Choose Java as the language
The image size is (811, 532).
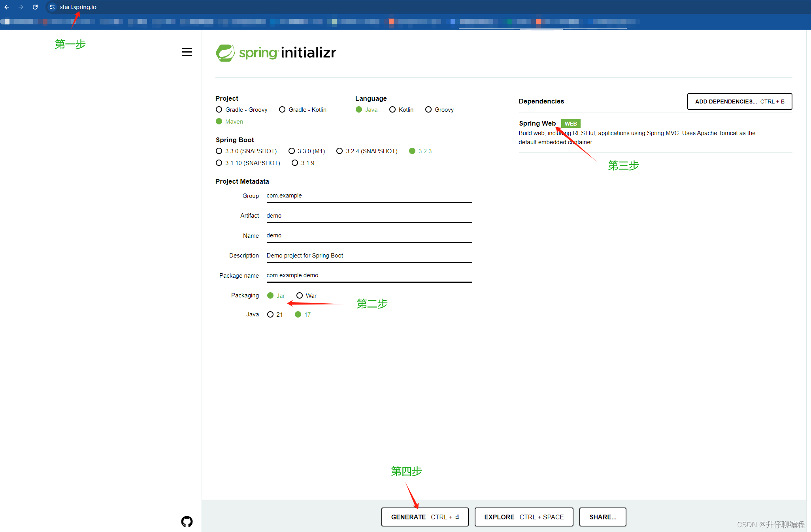pyautogui.click(x=366, y=110)
